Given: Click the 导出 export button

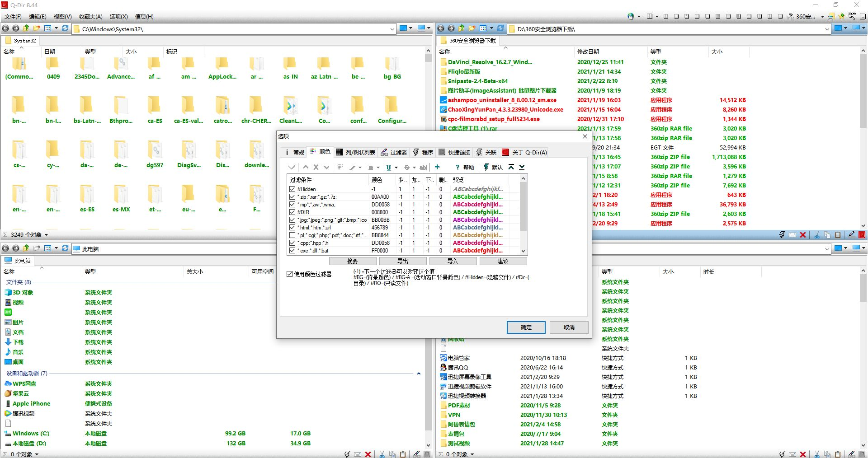Looking at the screenshot, I should [402, 261].
